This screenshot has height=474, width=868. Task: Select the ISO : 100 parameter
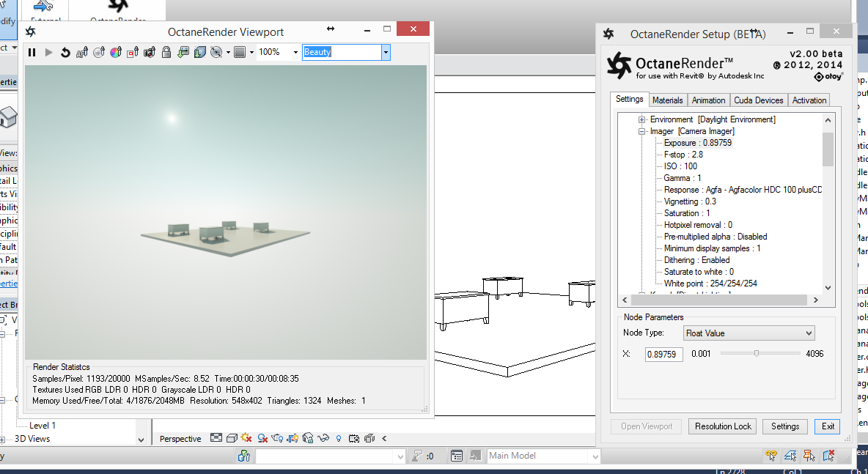coord(680,166)
